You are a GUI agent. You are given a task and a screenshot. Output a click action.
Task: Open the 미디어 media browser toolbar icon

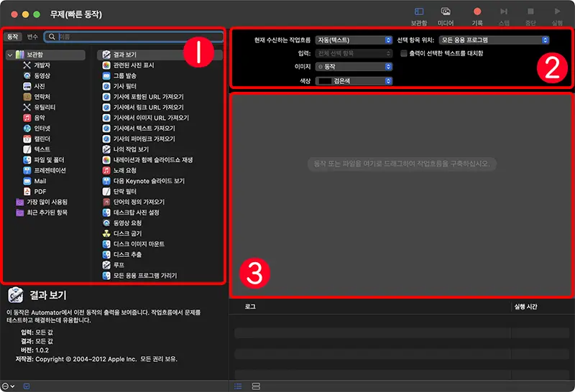[x=446, y=11]
